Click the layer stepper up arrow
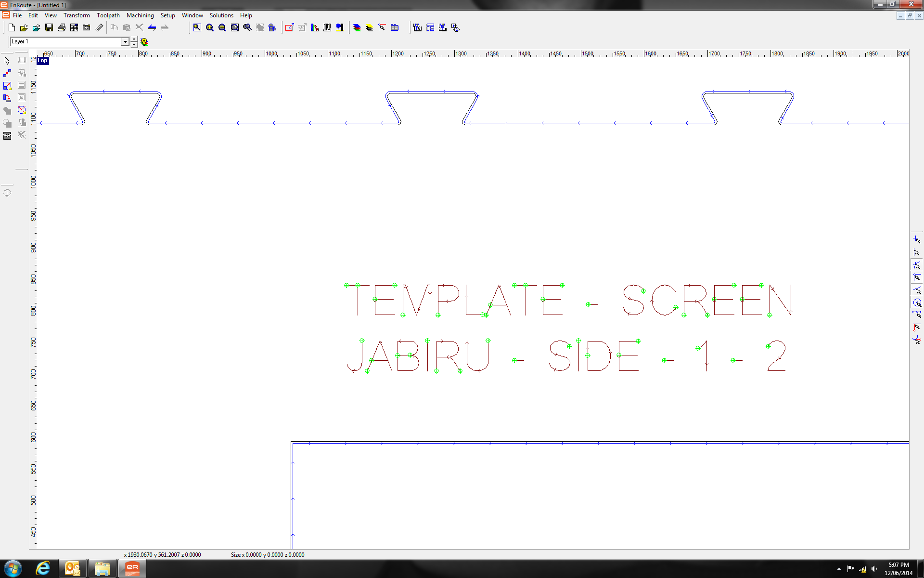 134,39
